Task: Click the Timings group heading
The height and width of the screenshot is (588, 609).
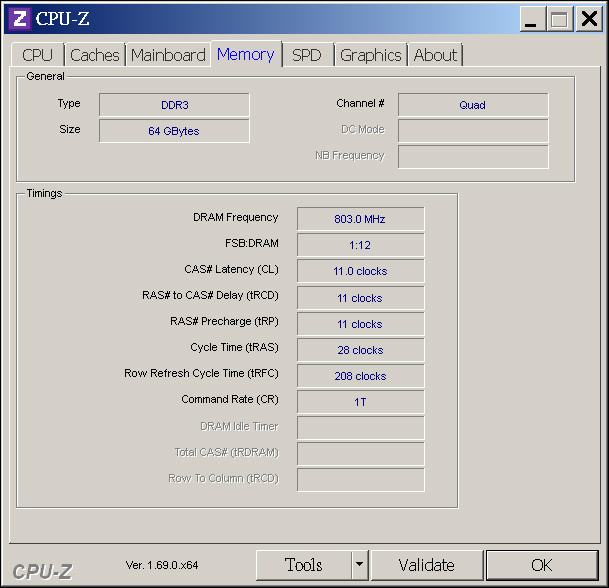Action: coord(44,193)
